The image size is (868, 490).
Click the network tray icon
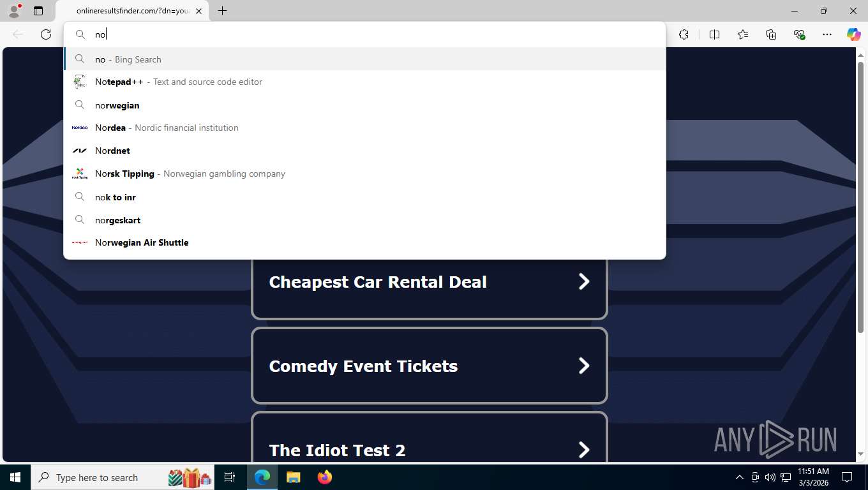[x=785, y=477]
